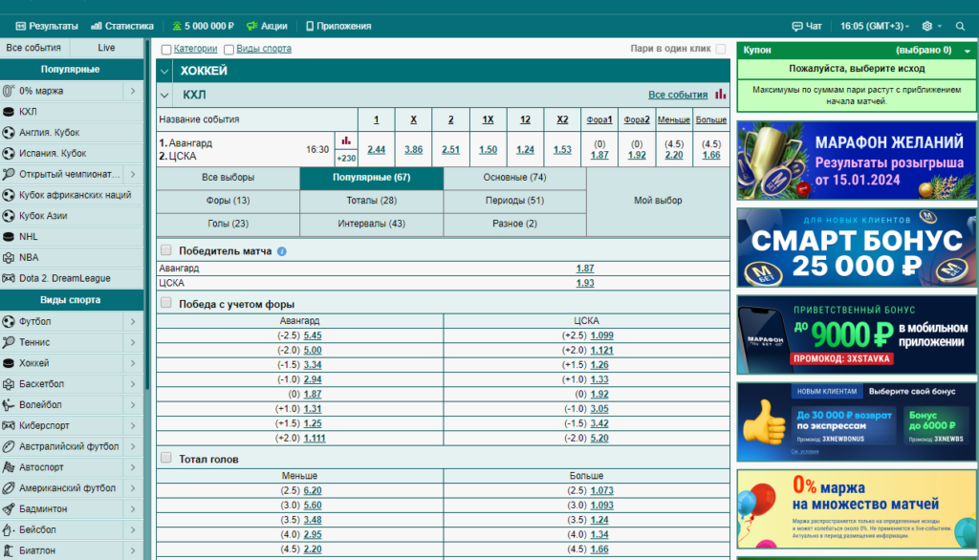Switch to the Голы (23) tab
The image size is (979, 560).
[x=228, y=225]
